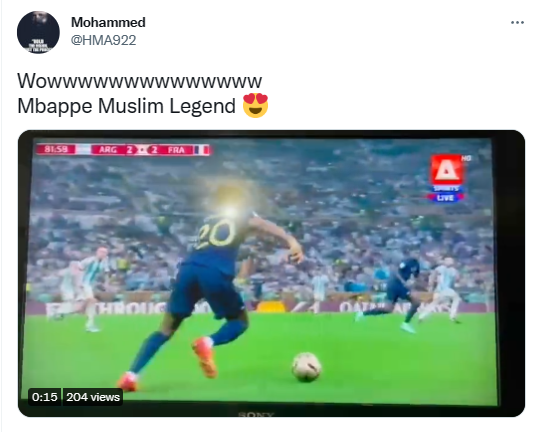
Task: Click the 0:15 video duration badge
Action: click(45, 397)
